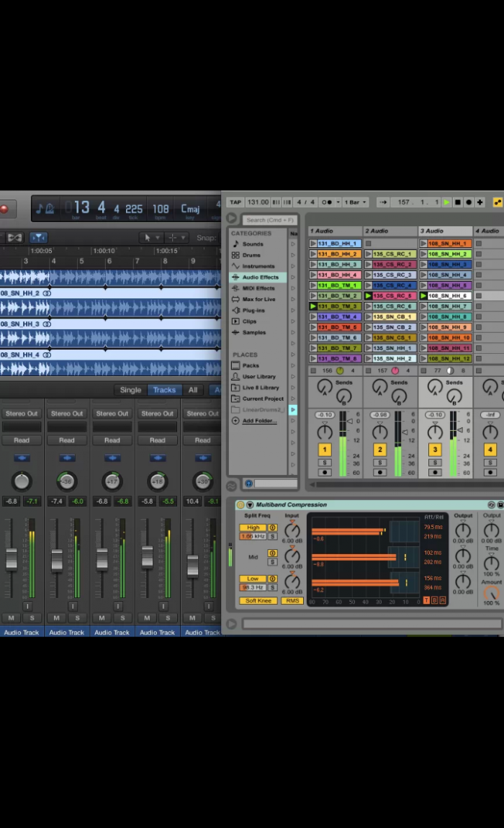Click the Logic red record button
The height and width of the screenshot is (828, 504).
(4, 209)
